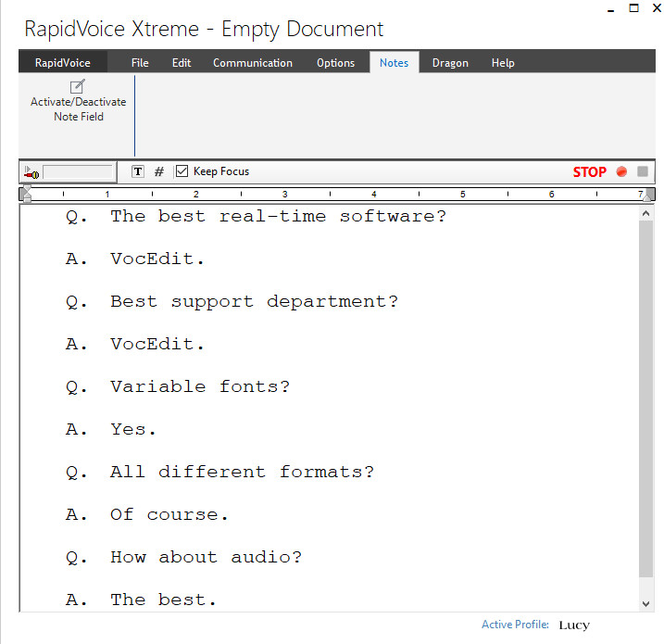
Task: Open the Options tab
Action: click(335, 63)
